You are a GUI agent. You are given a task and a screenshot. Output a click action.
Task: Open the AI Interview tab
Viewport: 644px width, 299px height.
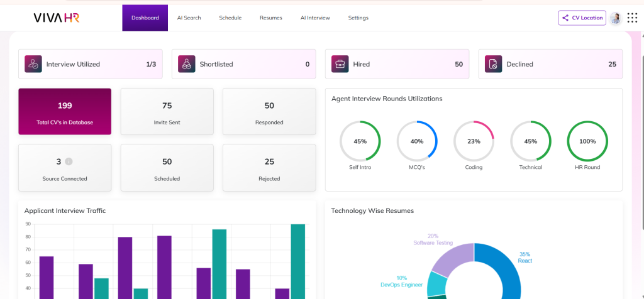coord(315,18)
